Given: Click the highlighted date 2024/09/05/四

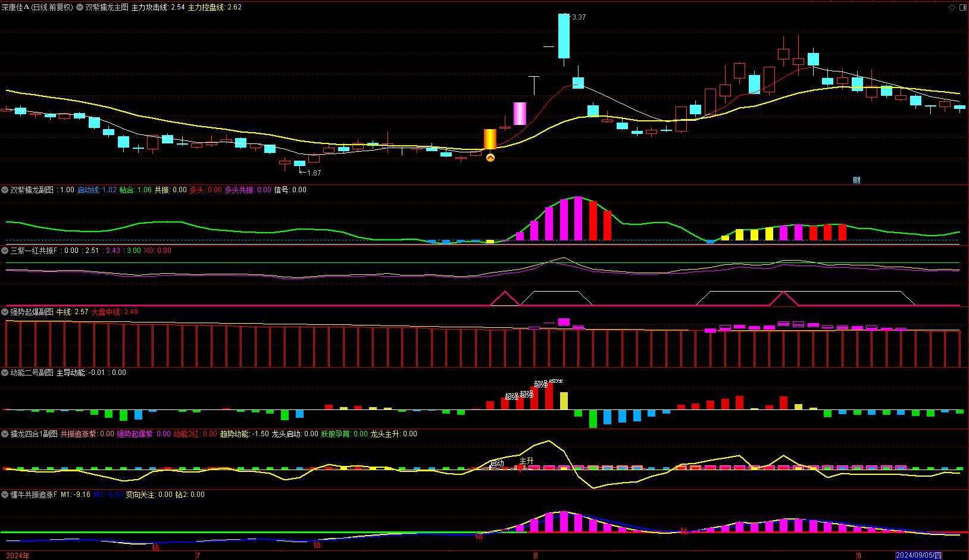Looking at the screenshot, I should tap(919, 555).
